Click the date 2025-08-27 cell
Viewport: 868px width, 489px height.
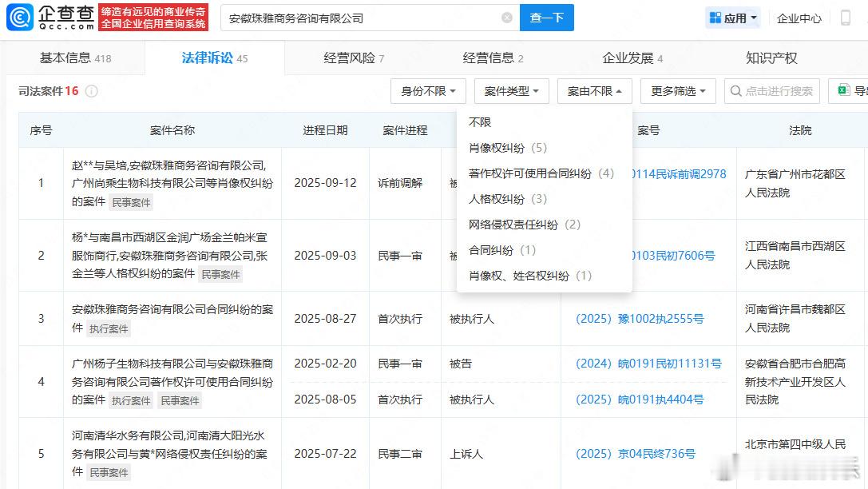point(325,319)
